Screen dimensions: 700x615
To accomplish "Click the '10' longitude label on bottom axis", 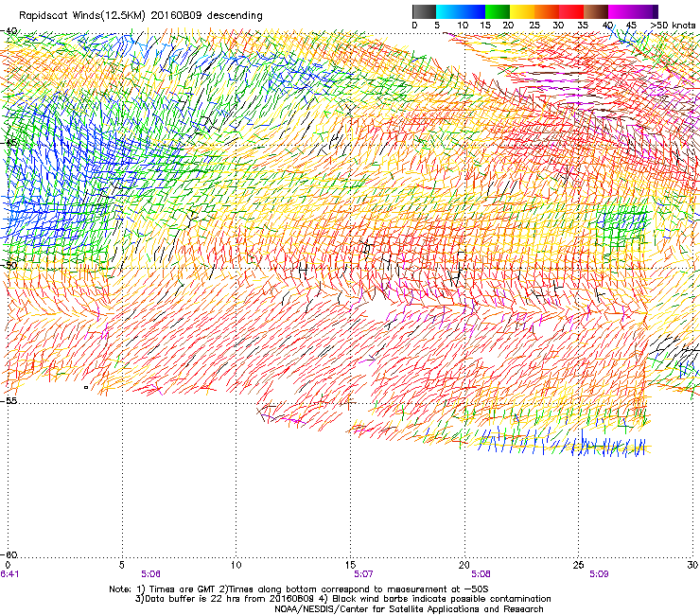I will click(236, 565).
